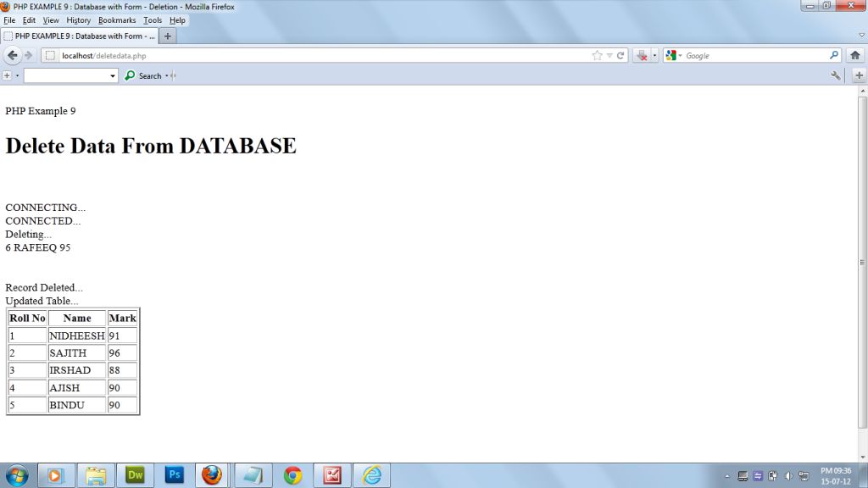
Task: Click the page identity icon in the address bar
Action: coord(50,55)
